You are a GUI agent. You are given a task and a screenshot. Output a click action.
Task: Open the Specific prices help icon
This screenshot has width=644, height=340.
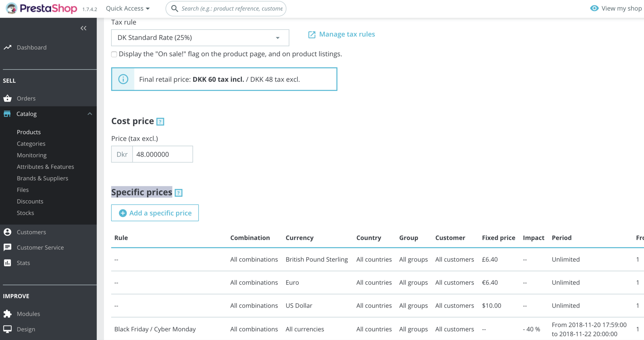tap(179, 193)
